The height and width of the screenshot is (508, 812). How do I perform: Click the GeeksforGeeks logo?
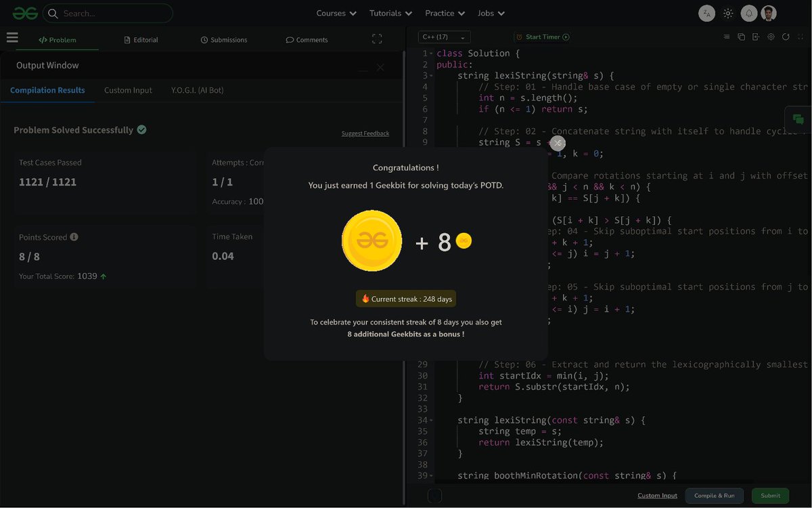(25, 13)
